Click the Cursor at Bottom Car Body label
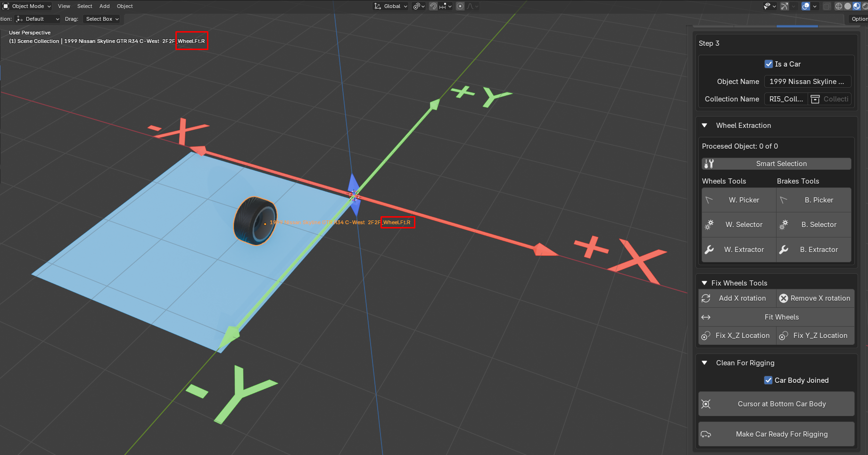Image resolution: width=868 pixels, height=455 pixels. click(782, 404)
